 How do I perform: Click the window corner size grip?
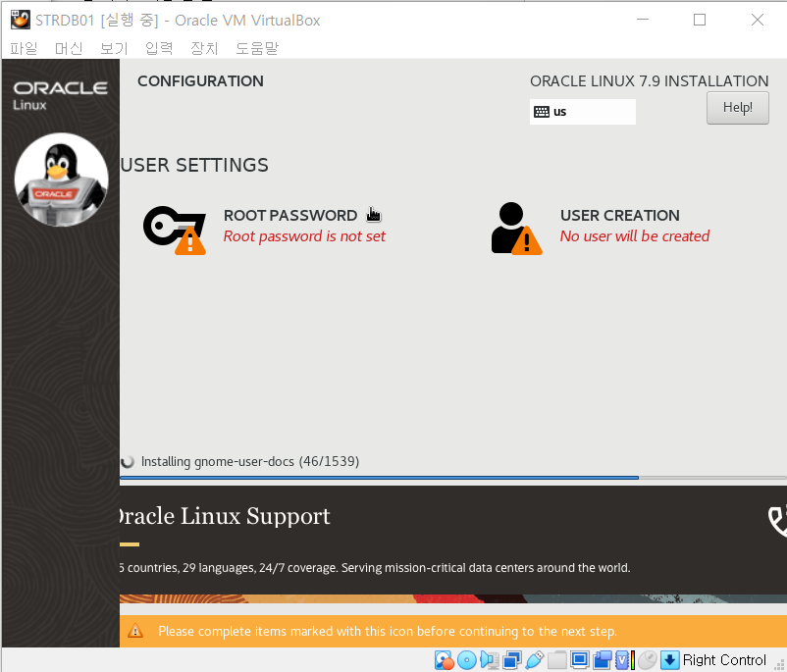(x=780, y=664)
